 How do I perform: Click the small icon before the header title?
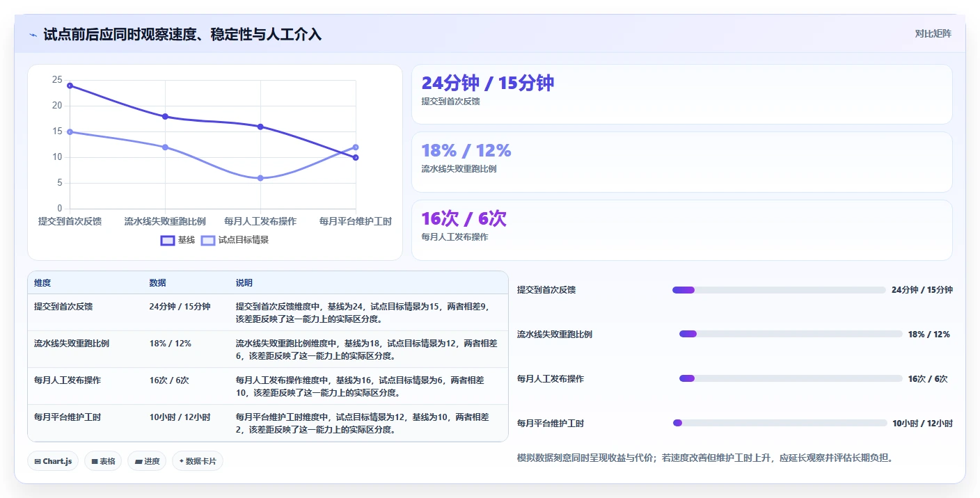pos(33,35)
